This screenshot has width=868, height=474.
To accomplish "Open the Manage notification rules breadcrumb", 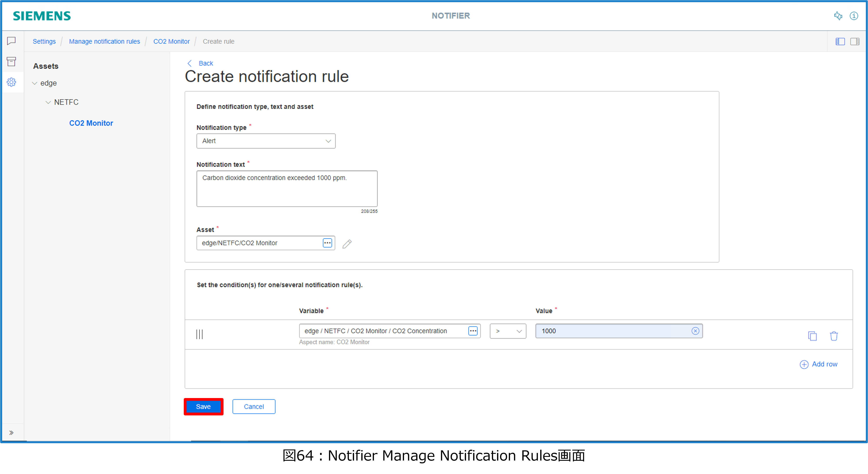I will point(104,41).
